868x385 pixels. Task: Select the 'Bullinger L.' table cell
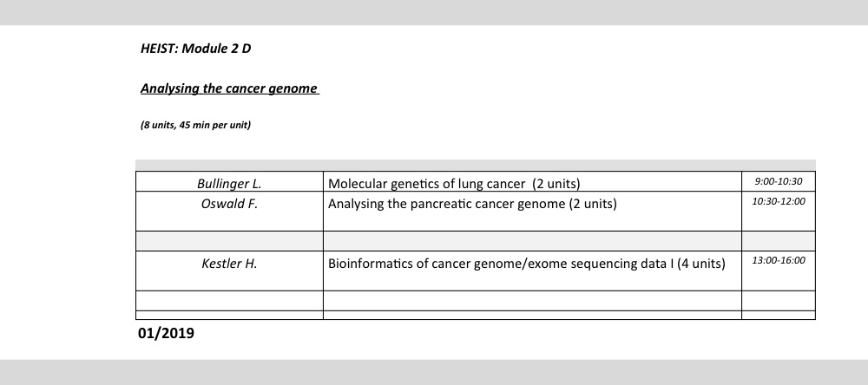click(229, 181)
